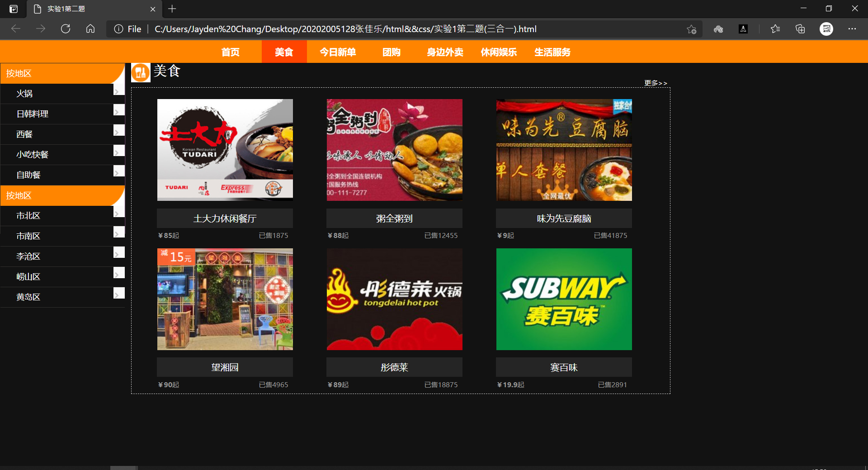Expand the arrow beside 市南区
The width and height of the screenshot is (868, 470).
(119, 232)
